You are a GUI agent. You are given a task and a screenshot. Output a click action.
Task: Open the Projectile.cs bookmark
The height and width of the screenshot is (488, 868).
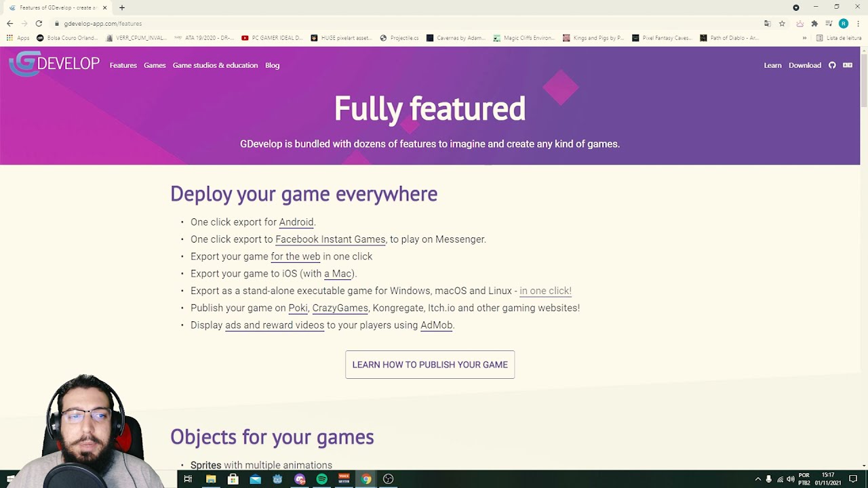(x=399, y=38)
